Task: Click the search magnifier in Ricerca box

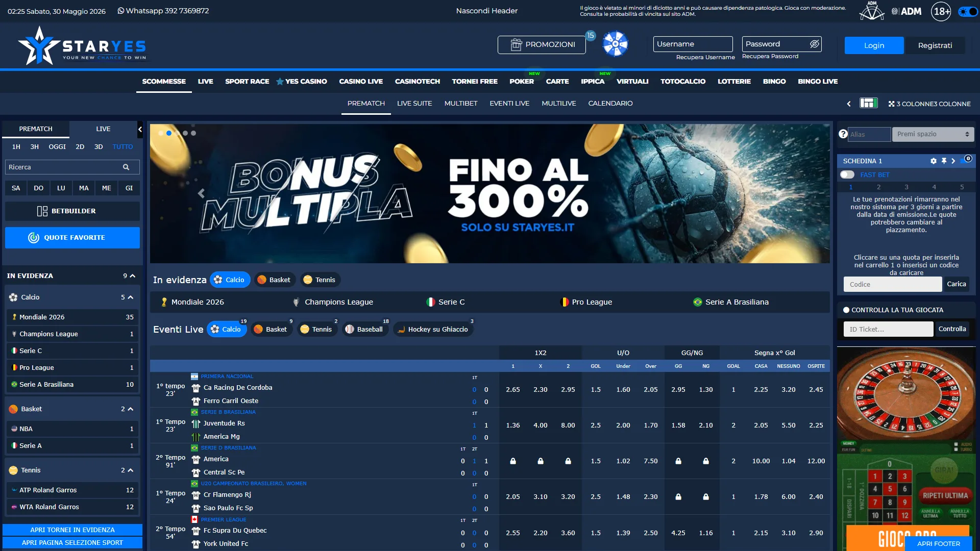Action: 126,167
